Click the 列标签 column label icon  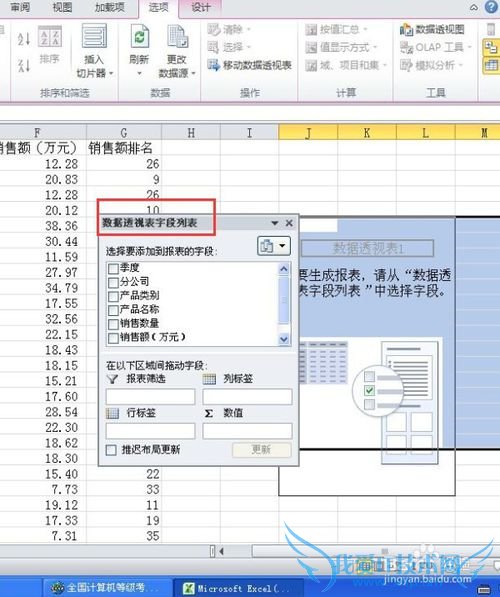(209, 379)
